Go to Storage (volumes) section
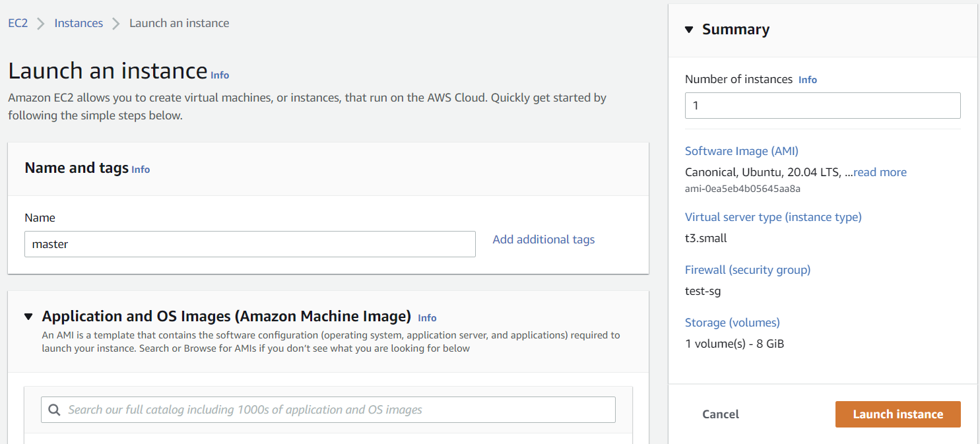 (732, 323)
